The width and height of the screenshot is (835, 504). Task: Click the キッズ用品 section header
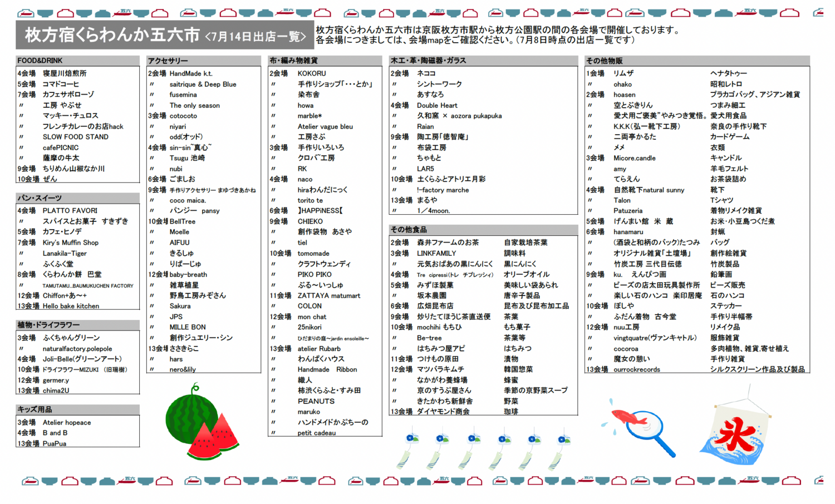[78, 409]
